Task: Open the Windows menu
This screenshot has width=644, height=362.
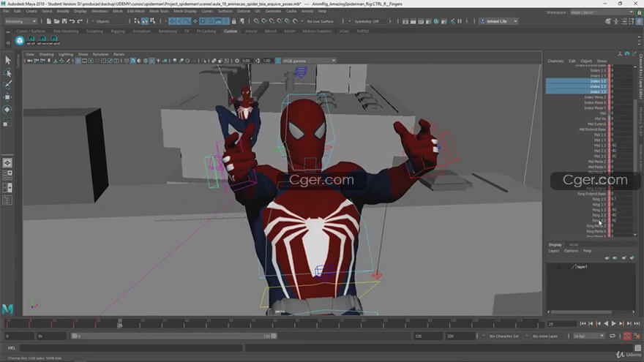Action: [100, 11]
